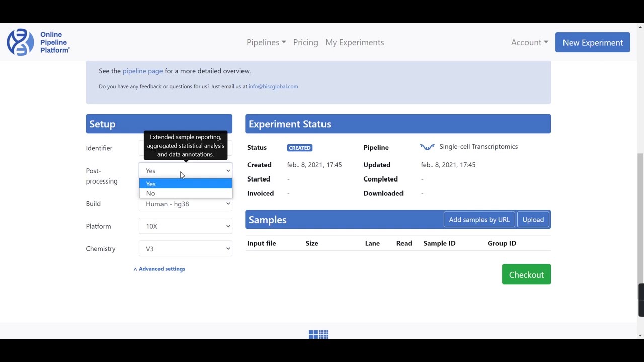Open the Account dropdown menu
644x362 pixels.
pyautogui.click(x=530, y=42)
